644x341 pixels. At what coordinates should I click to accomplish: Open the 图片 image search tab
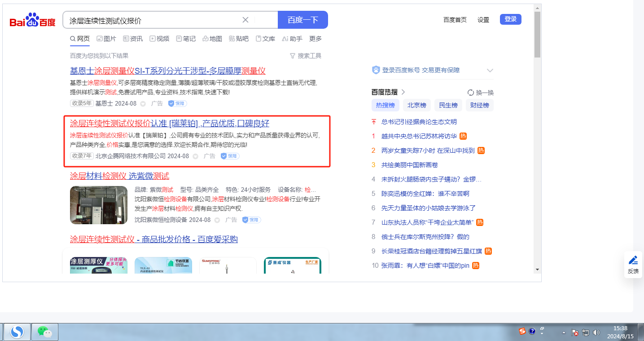(106, 39)
